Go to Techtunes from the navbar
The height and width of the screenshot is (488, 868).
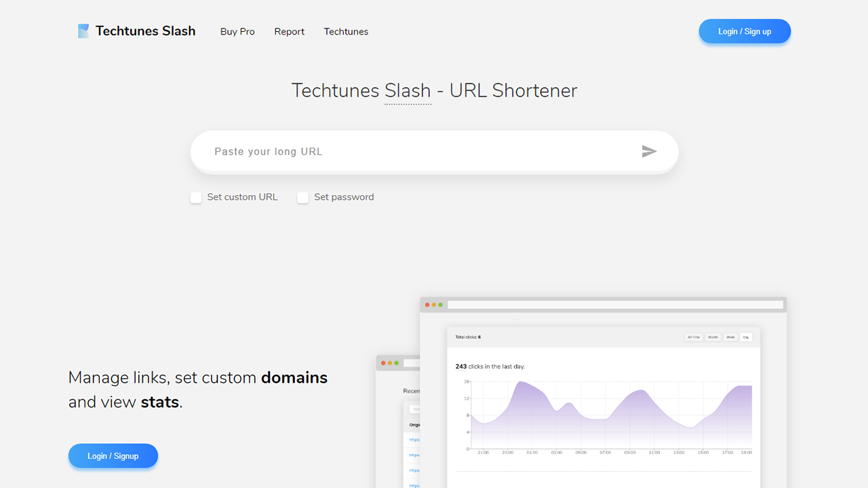[x=346, y=32]
